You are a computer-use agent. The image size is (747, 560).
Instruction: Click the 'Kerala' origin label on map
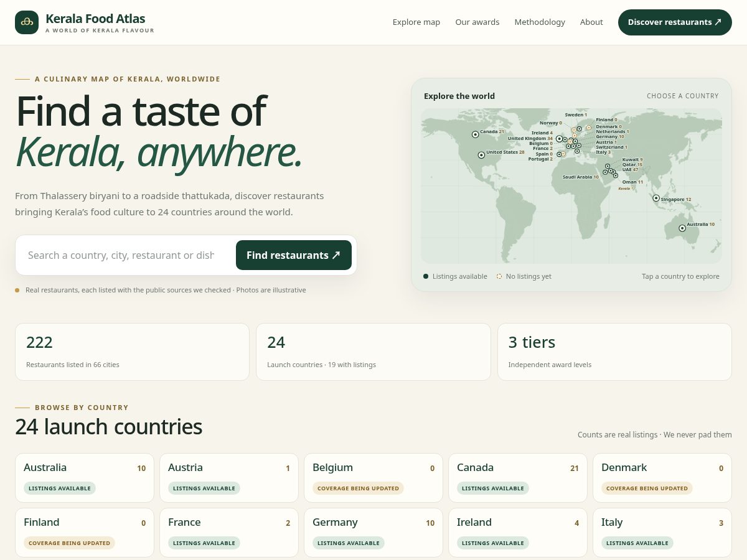pyautogui.click(x=624, y=188)
